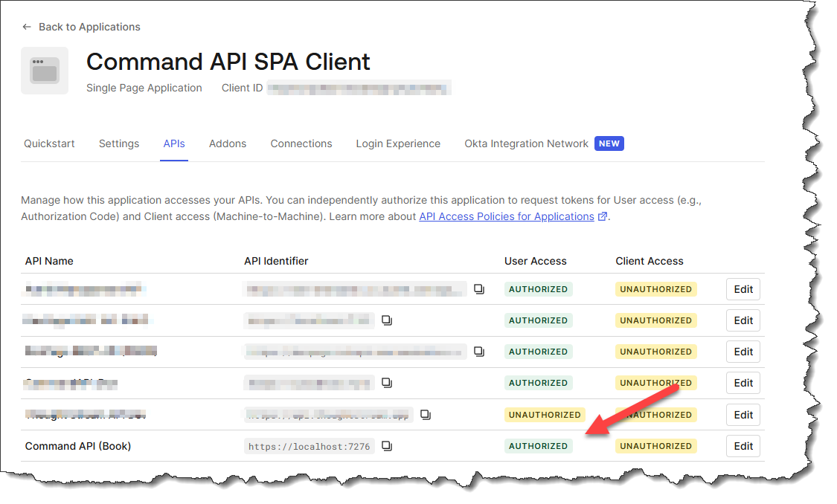
Task: Click the blurred Client ID value
Action: click(359, 88)
